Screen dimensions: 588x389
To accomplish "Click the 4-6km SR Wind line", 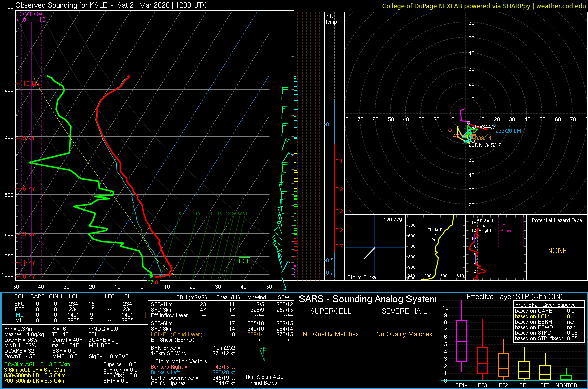I will click(193, 353).
